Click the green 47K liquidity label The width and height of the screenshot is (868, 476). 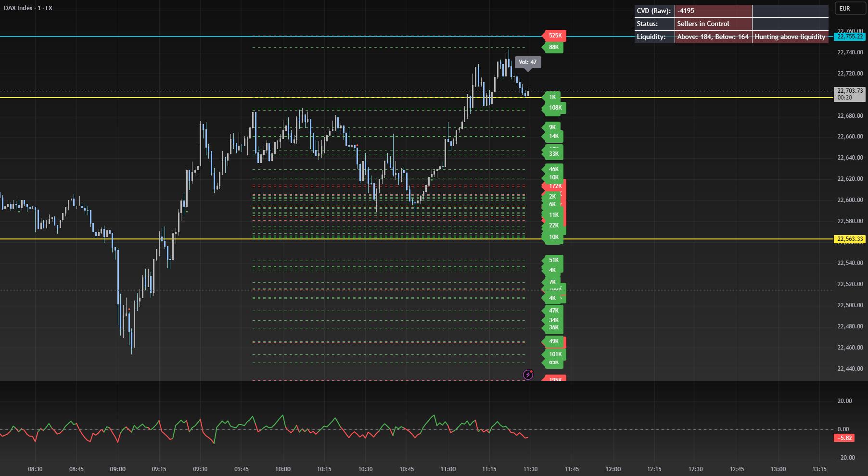(x=554, y=311)
